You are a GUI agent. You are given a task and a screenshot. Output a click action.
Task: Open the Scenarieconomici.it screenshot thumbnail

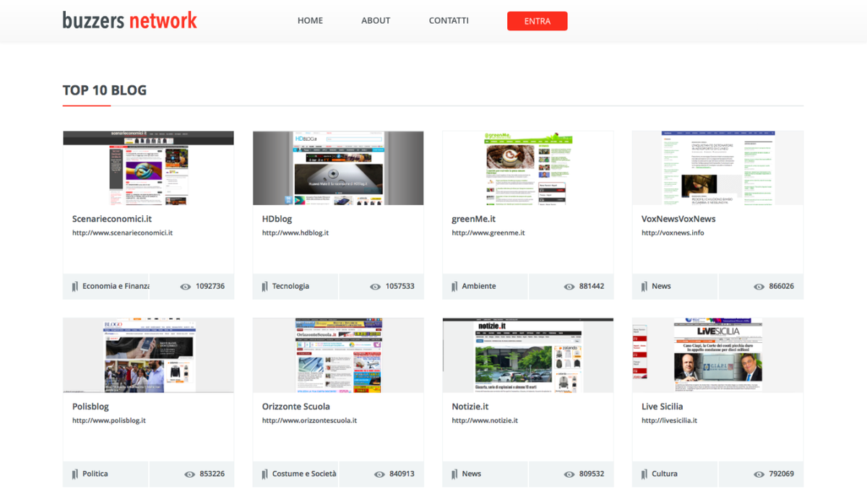pyautogui.click(x=148, y=168)
